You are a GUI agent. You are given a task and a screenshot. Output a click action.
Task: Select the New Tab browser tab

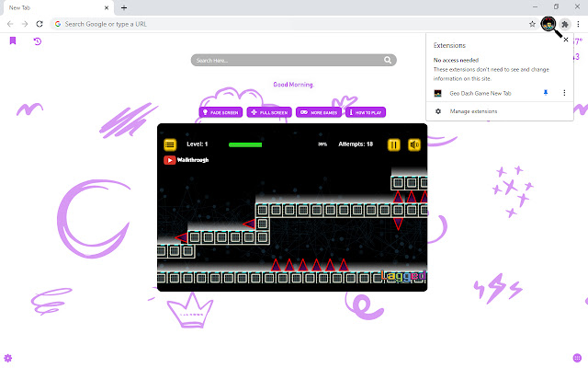[x=58, y=8]
